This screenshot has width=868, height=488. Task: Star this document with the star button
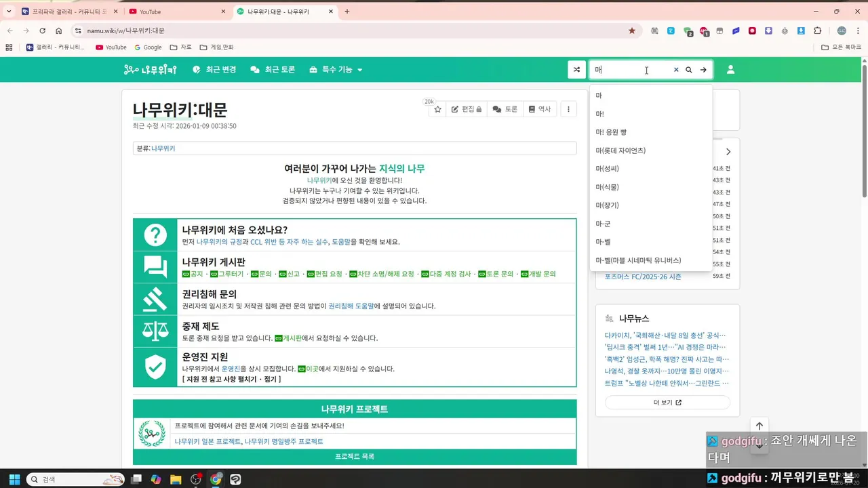point(437,109)
